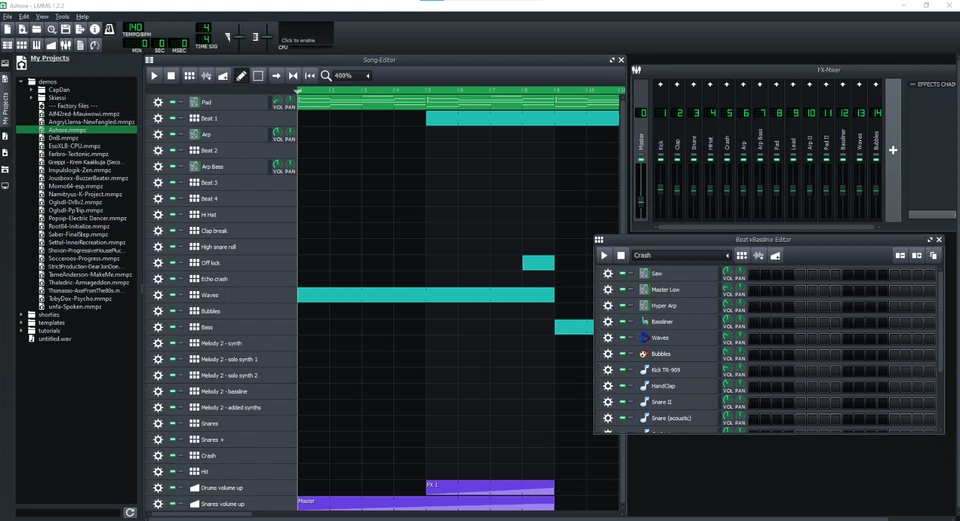Mute the Kick TR-909 track
This screenshot has width=960, height=521.
point(623,370)
